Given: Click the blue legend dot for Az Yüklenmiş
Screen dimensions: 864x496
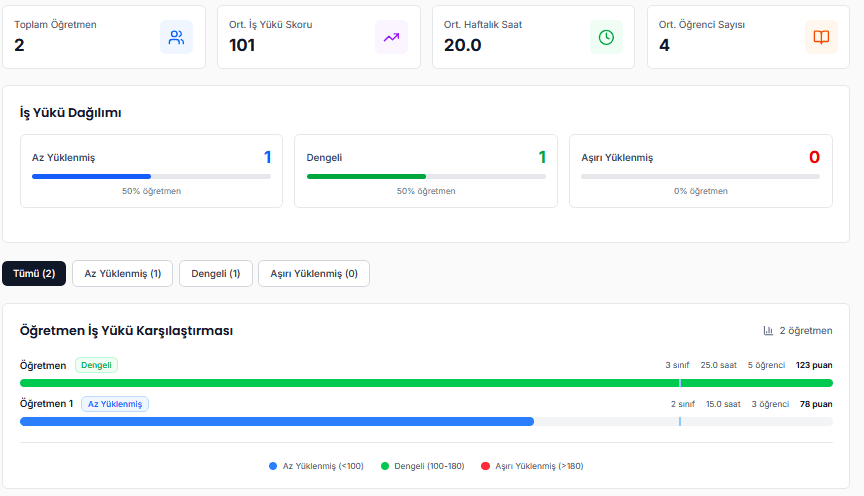Looking at the screenshot, I should [x=273, y=466].
